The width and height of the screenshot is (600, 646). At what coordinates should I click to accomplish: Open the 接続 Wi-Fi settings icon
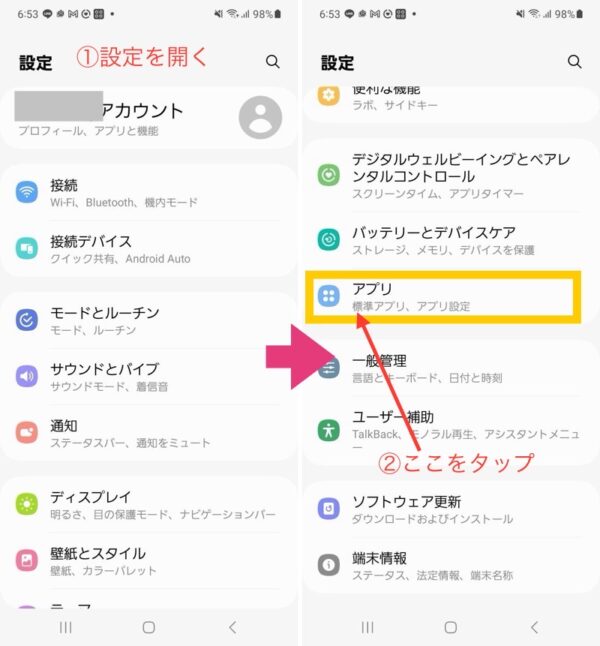(27, 192)
